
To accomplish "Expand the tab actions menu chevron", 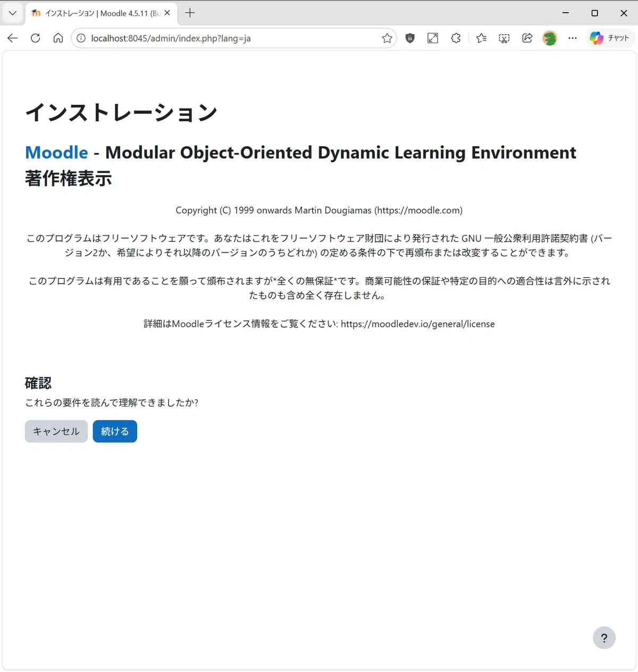I will click(13, 13).
